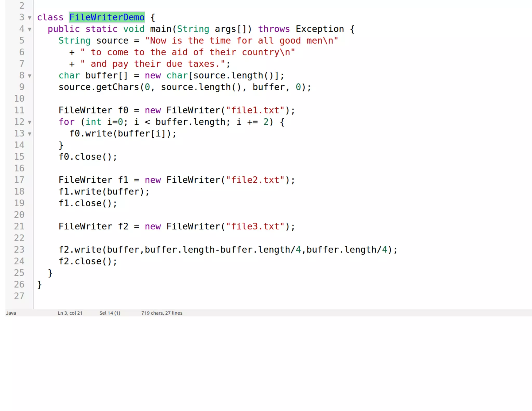The width and height of the screenshot is (532, 411).
Task: Collapse the for loop fold on line 12
Action: (x=30, y=122)
